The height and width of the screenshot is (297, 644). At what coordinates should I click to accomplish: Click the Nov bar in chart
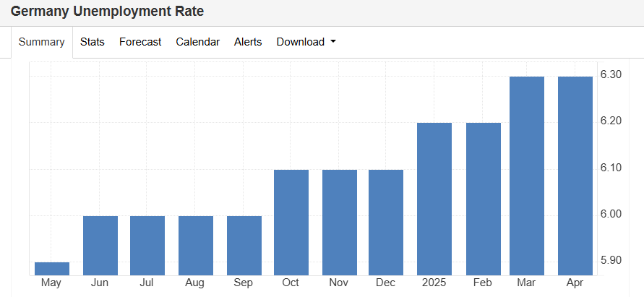click(x=340, y=223)
